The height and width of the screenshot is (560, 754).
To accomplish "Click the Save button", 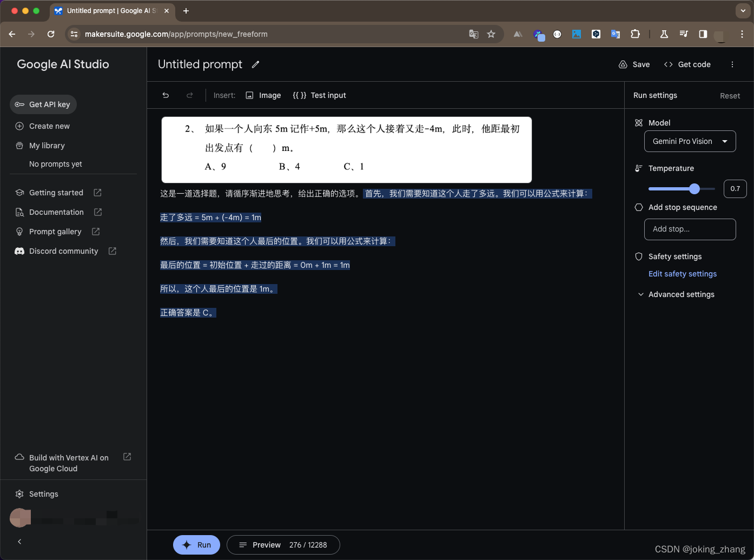I will point(634,64).
